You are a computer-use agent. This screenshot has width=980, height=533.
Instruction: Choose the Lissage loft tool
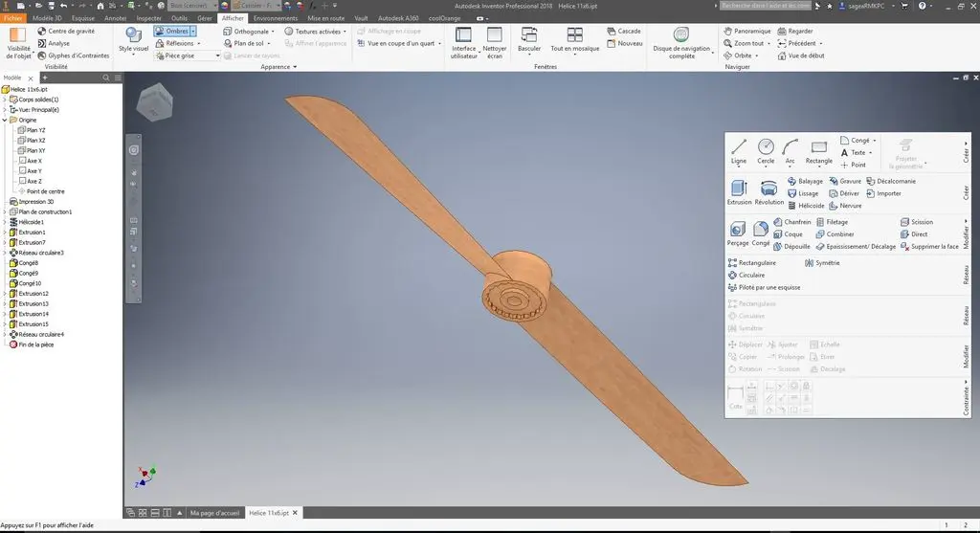[803, 193]
